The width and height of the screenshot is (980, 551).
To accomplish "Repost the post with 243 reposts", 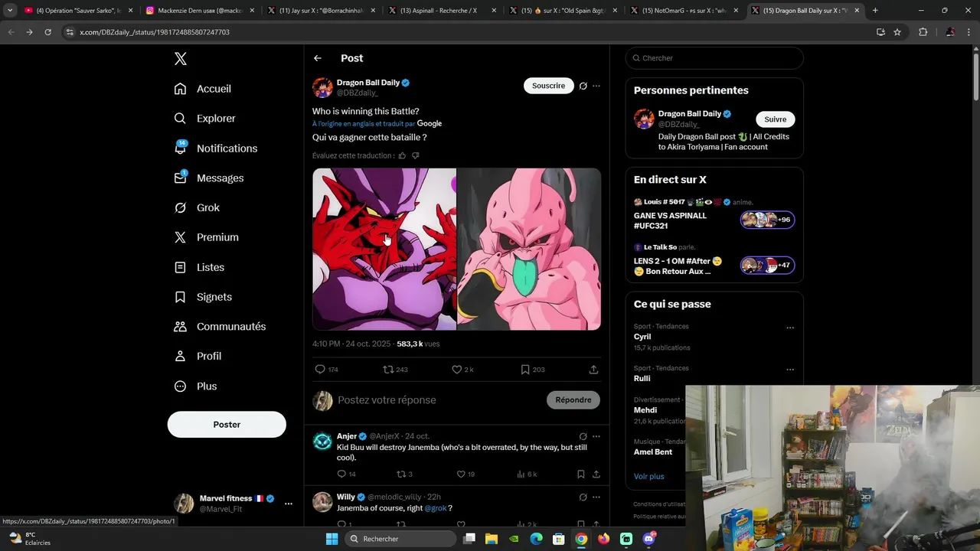I will pos(395,370).
